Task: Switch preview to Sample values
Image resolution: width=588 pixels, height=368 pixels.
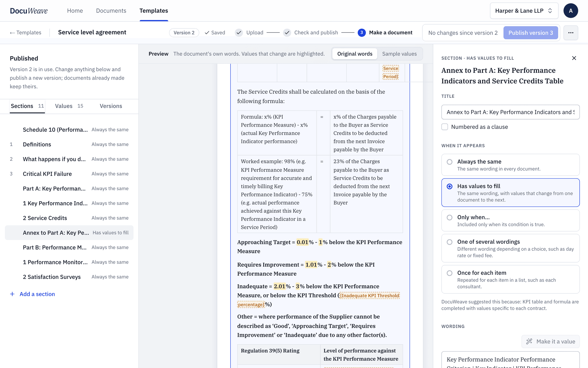Action: click(399, 54)
